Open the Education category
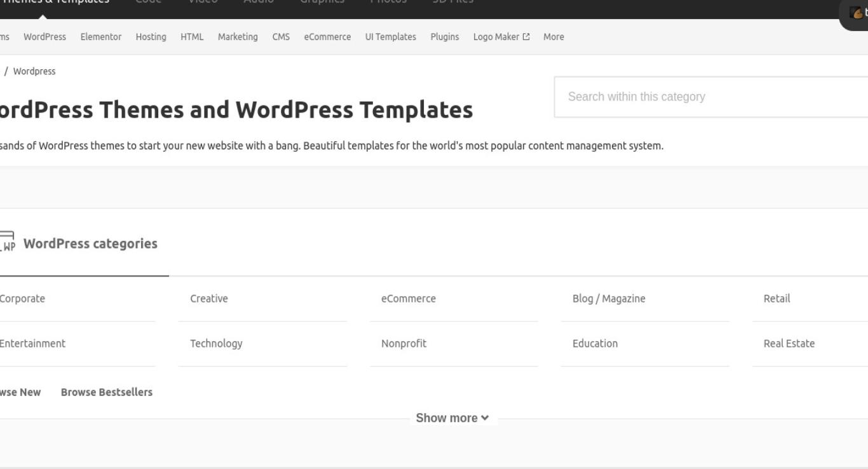The image size is (868, 469). (595, 344)
